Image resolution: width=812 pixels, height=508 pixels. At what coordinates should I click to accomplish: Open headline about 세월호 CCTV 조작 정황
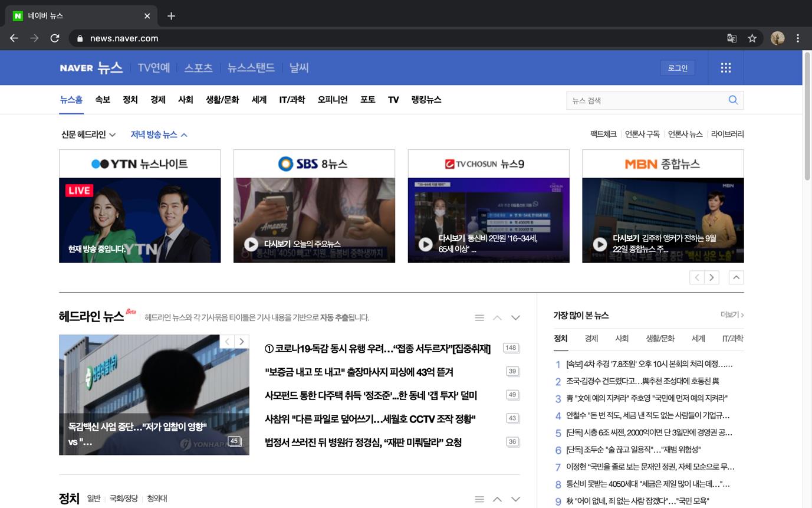370,419
